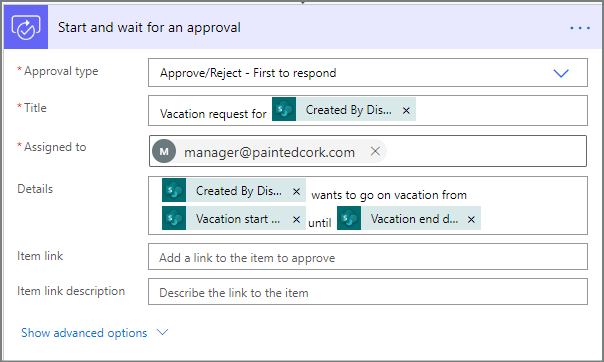The width and height of the screenshot is (604, 362).
Task: Select the Created By Dis... token in Details
Action: coord(238,191)
